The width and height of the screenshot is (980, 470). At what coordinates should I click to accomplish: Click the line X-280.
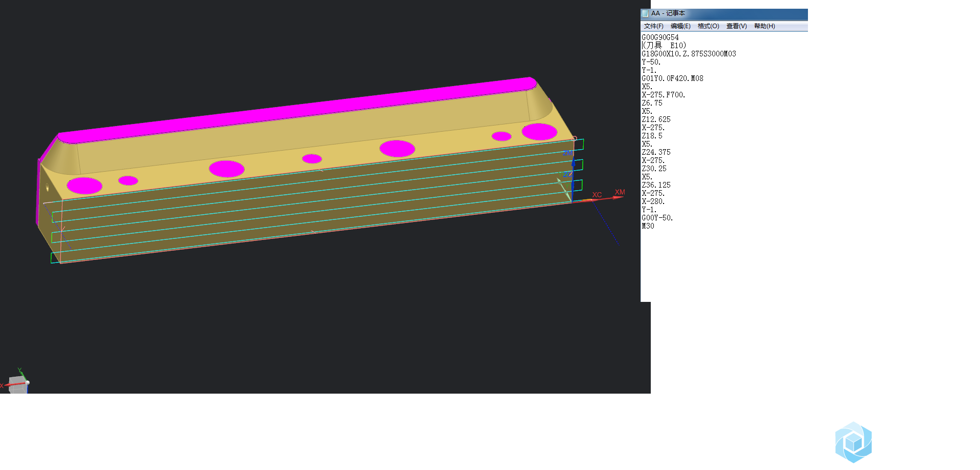point(653,201)
